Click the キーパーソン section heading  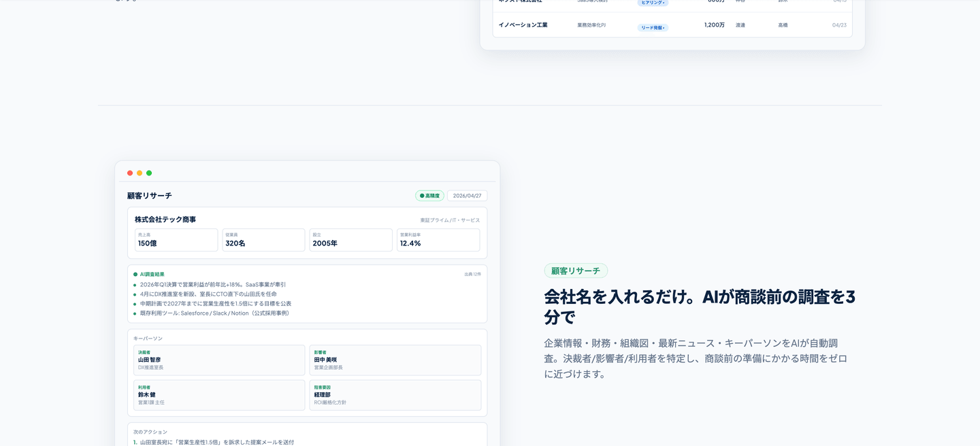(148, 339)
